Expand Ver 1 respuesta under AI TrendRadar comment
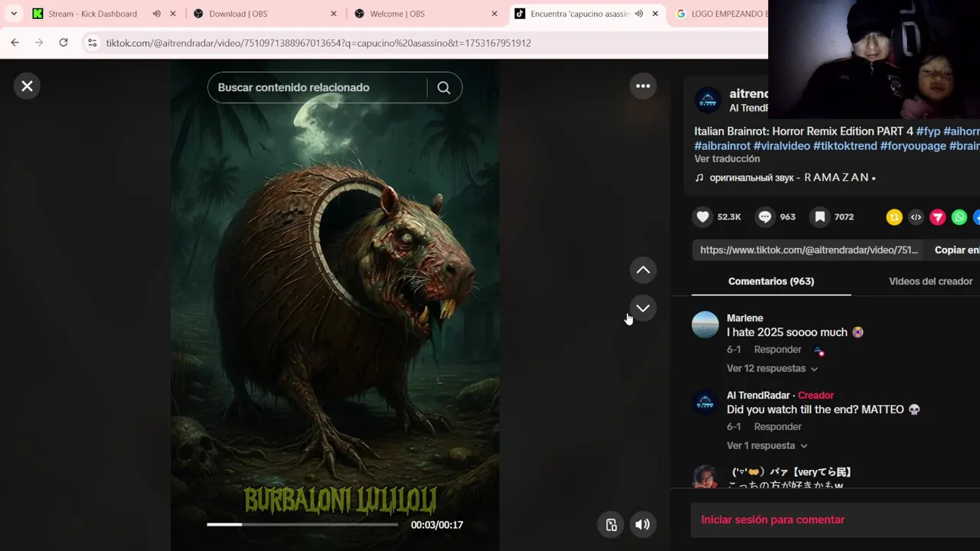This screenshot has width=980, height=551. (766, 445)
